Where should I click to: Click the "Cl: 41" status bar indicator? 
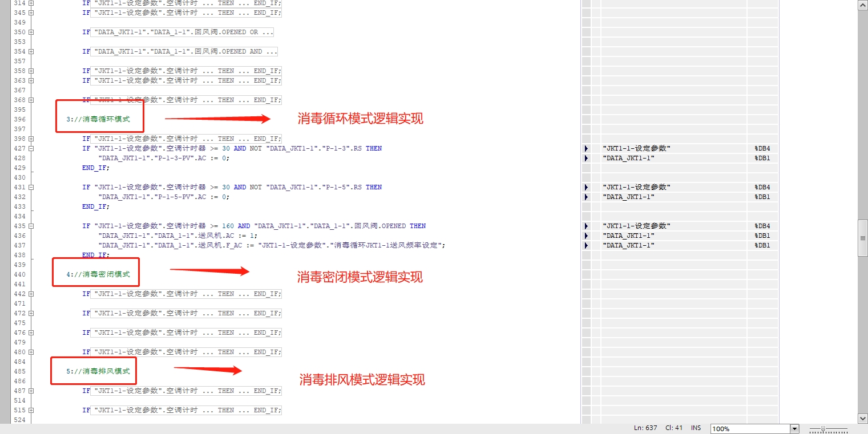(x=674, y=428)
